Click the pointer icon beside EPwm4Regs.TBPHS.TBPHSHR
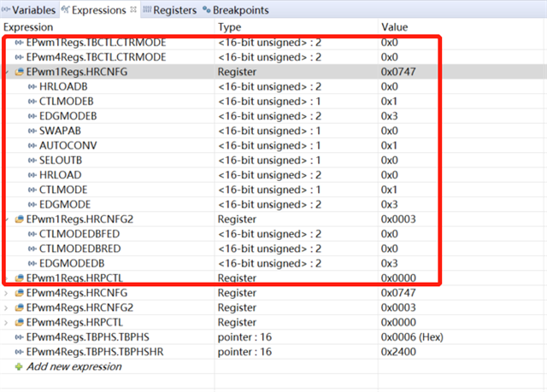This screenshot has width=547, height=392. point(19,352)
